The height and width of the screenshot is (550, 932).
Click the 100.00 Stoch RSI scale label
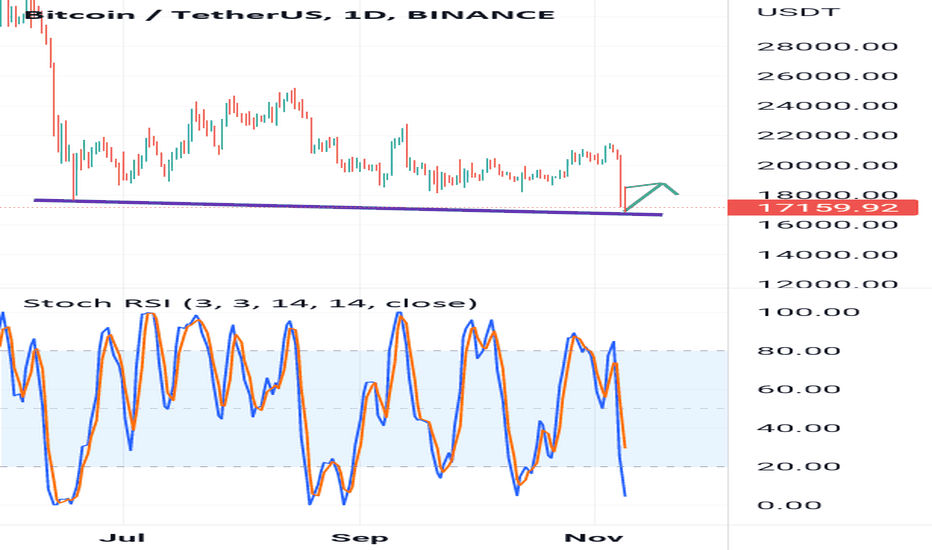(808, 312)
